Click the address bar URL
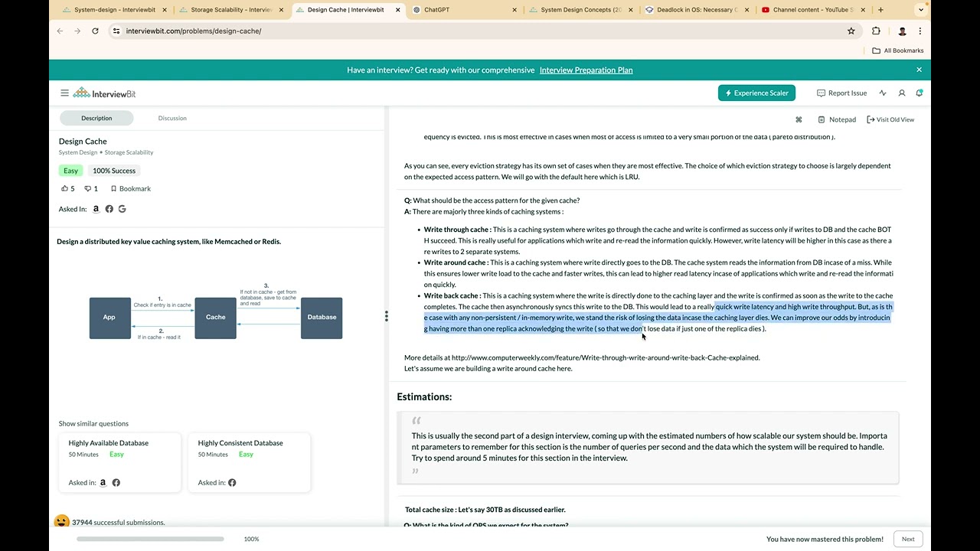Viewport: 980px width, 551px height. tap(194, 31)
